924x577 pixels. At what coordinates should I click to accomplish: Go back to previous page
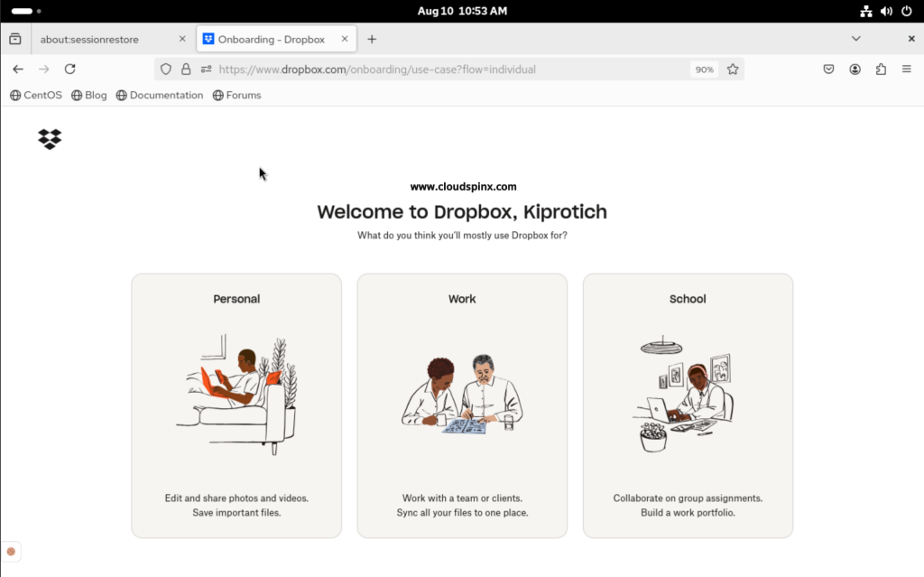coord(18,69)
